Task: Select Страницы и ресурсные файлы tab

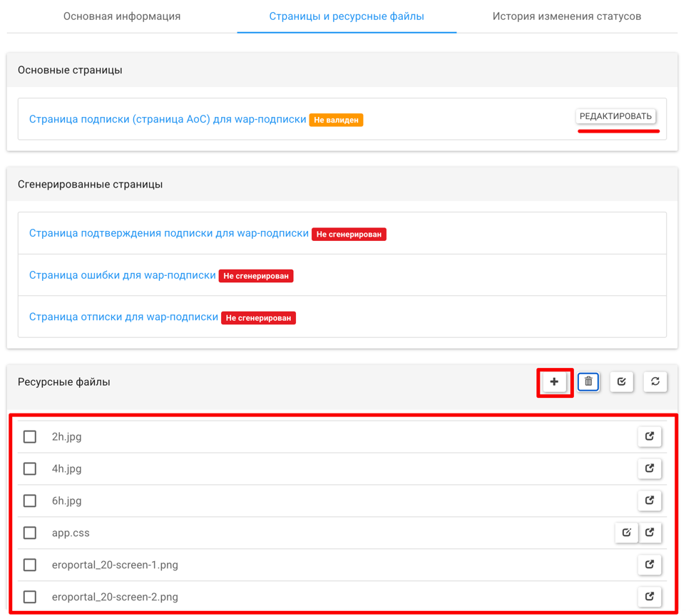Action: click(347, 16)
